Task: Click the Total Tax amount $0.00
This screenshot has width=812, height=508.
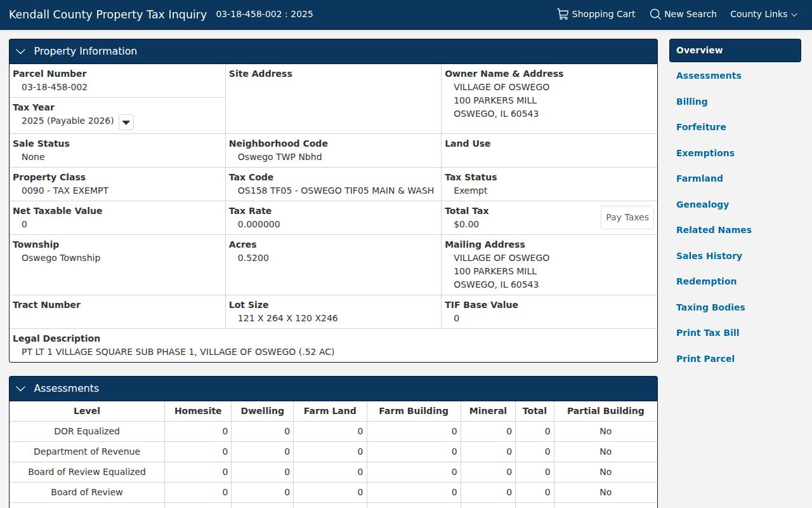Action: pyautogui.click(x=466, y=224)
